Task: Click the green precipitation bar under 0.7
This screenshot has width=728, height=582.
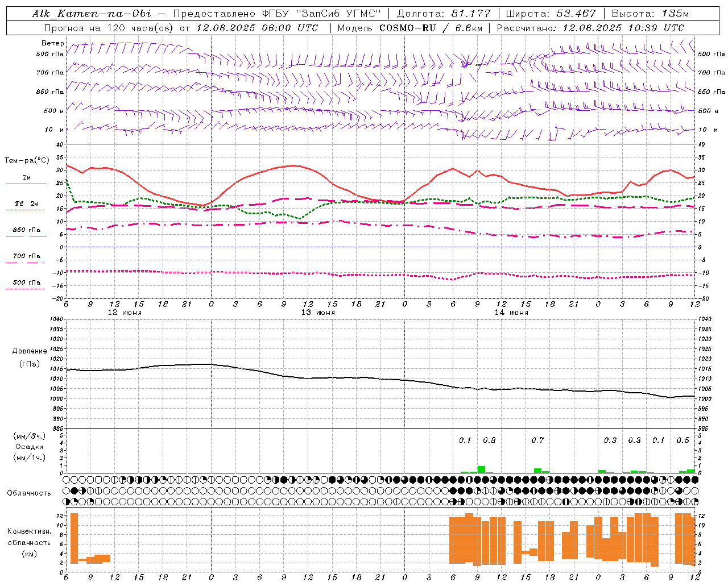Action: pyautogui.click(x=537, y=471)
